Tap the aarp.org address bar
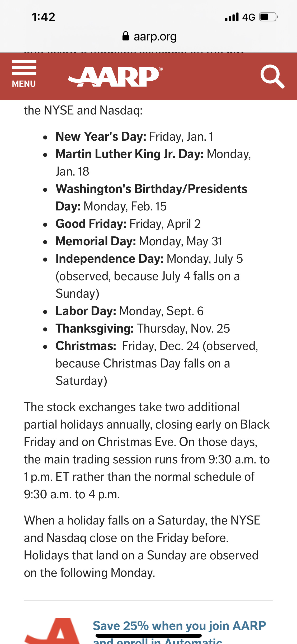 pyautogui.click(x=149, y=36)
